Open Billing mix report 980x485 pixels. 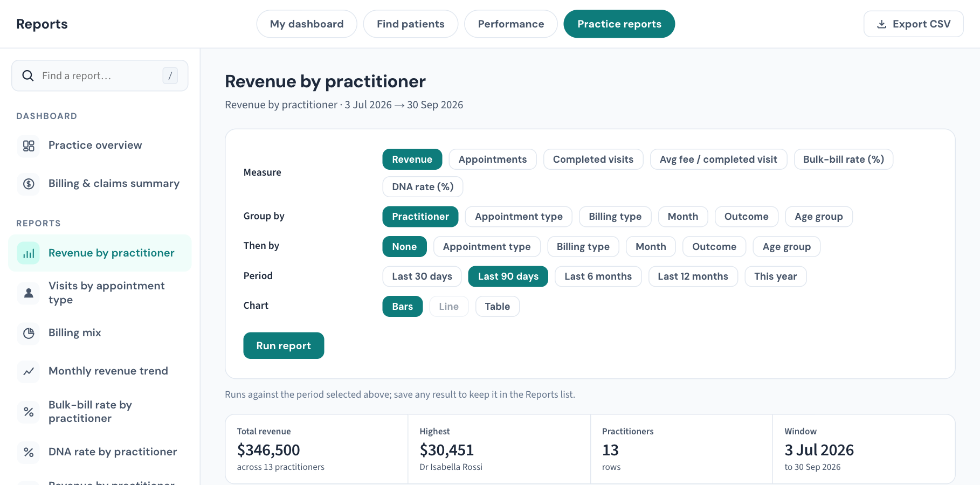click(x=100, y=333)
